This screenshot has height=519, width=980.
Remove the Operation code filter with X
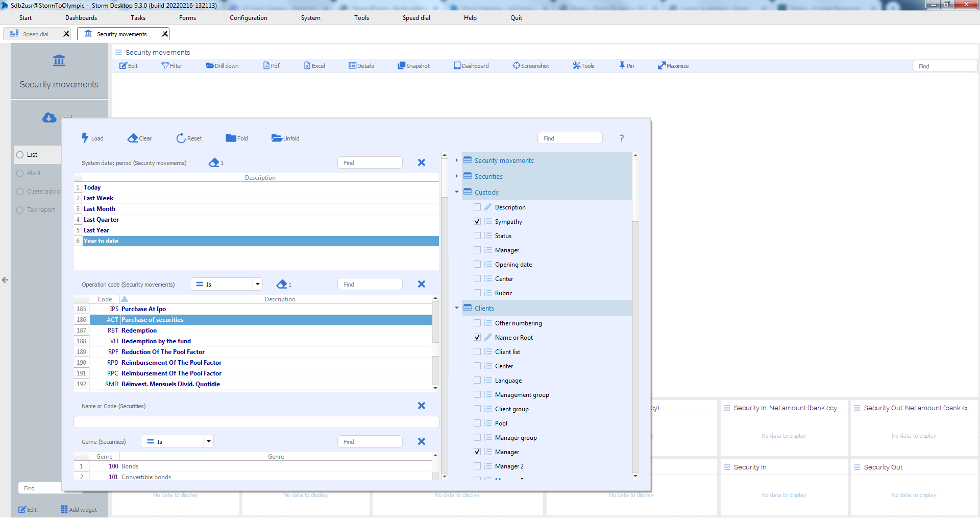click(x=422, y=284)
